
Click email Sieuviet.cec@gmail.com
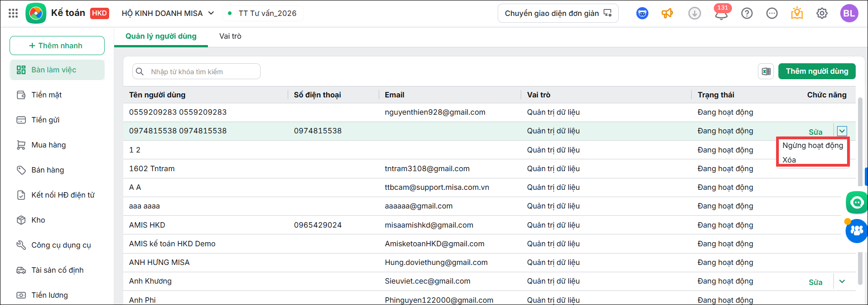pos(427,281)
